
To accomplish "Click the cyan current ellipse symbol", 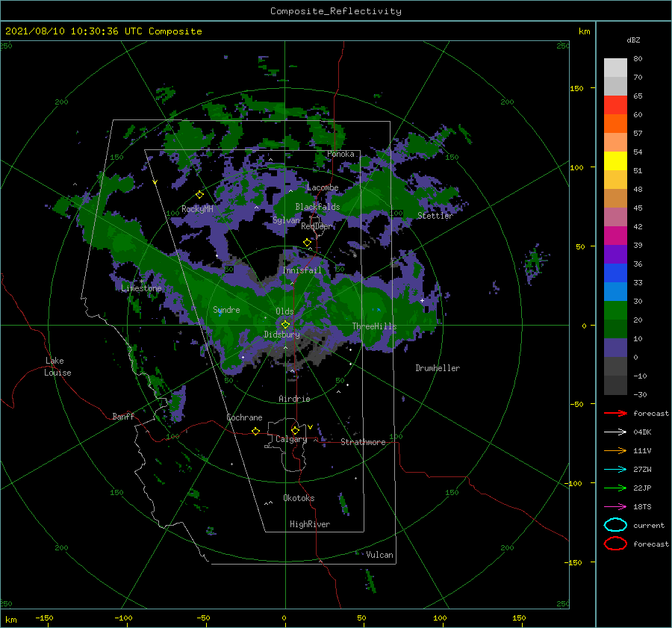I will pos(615,525).
